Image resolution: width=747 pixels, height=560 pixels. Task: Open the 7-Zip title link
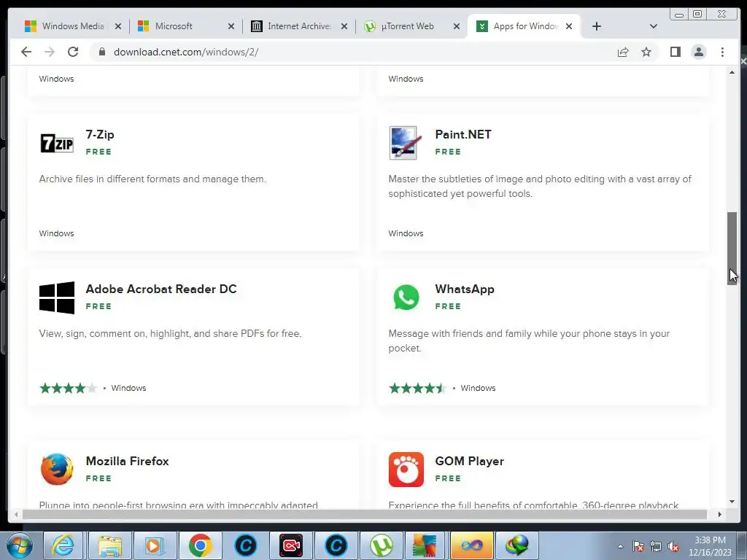coord(100,135)
